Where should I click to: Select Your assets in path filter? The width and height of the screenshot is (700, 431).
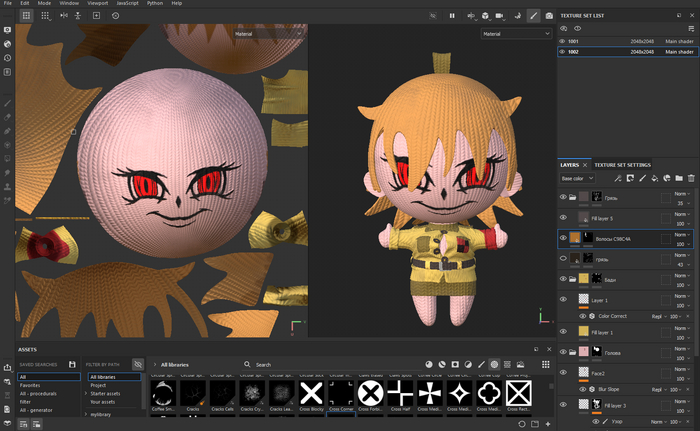103,402
